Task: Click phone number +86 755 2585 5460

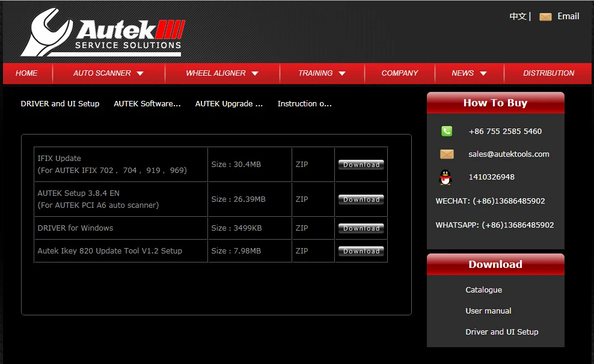Action: click(x=505, y=132)
